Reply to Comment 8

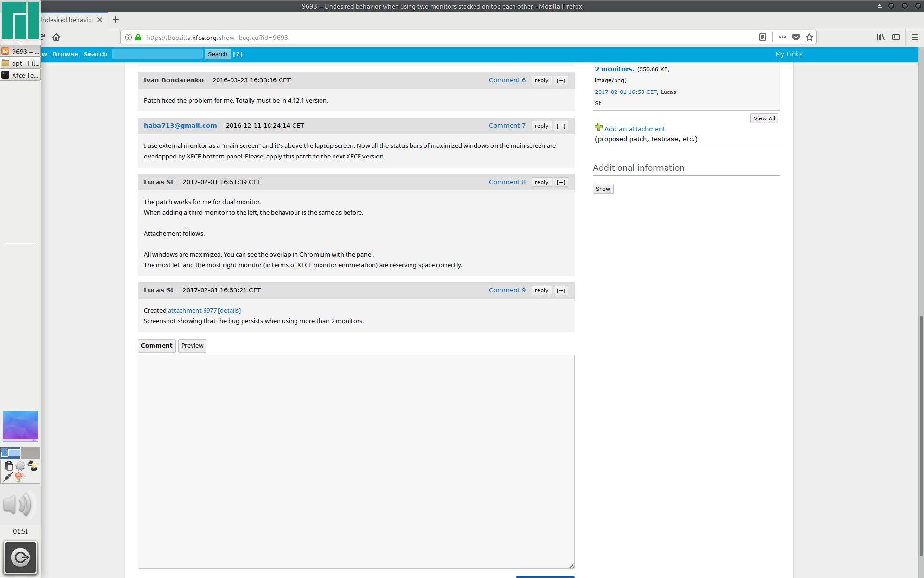[541, 182]
